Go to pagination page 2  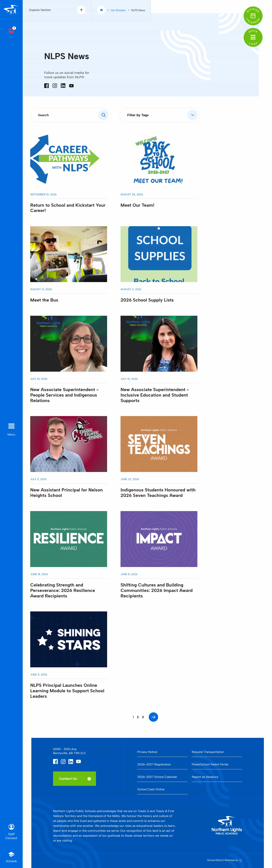[x=138, y=717]
